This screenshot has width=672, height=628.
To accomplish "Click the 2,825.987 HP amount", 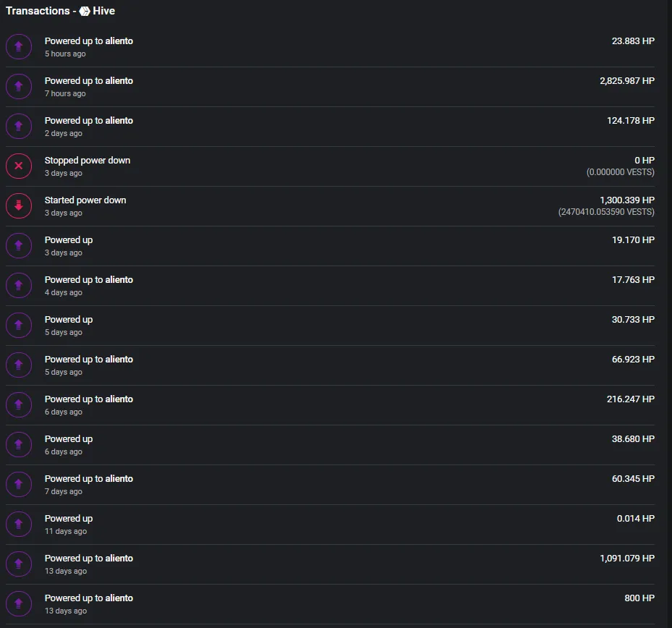I will click(627, 81).
